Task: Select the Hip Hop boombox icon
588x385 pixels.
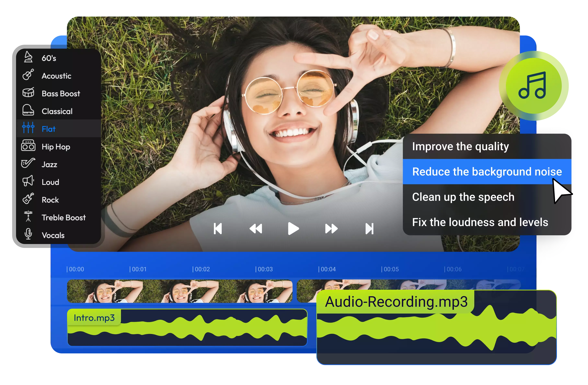Action: point(28,146)
